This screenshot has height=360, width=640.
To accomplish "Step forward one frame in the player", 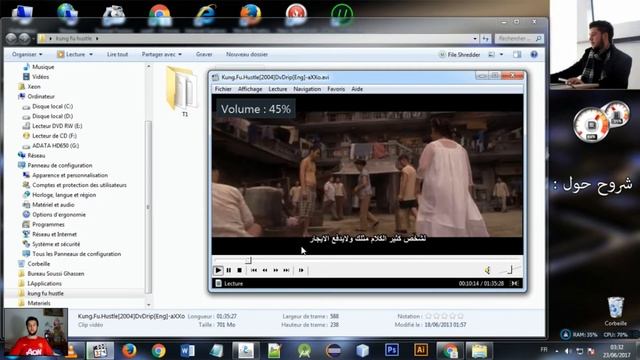I will pos(301,270).
